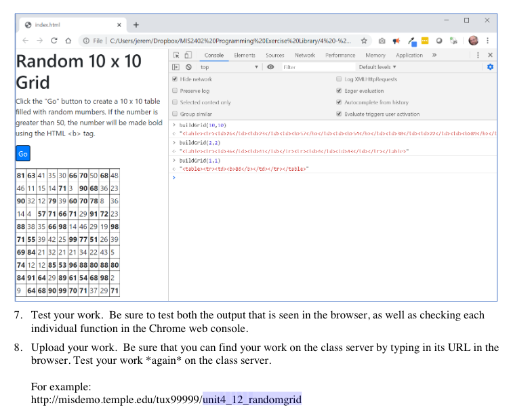
Task: Uncheck Evaluate triggers user activation
Action: coord(339,114)
